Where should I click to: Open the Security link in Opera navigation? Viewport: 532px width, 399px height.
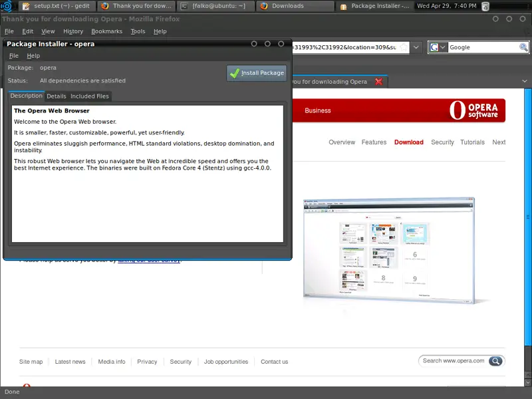pos(442,142)
